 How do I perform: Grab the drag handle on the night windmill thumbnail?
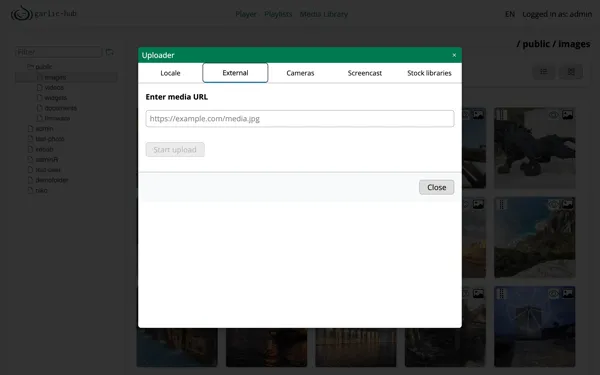coord(501,293)
